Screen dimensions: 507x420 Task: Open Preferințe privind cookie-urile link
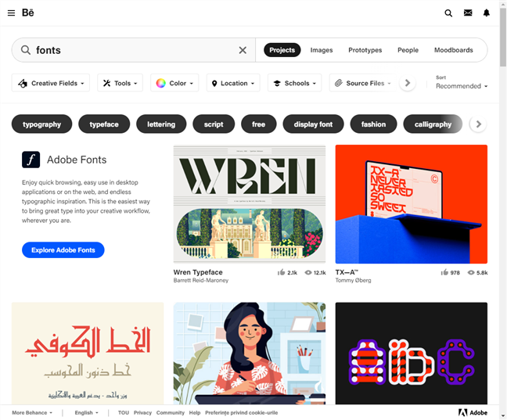[242, 412]
